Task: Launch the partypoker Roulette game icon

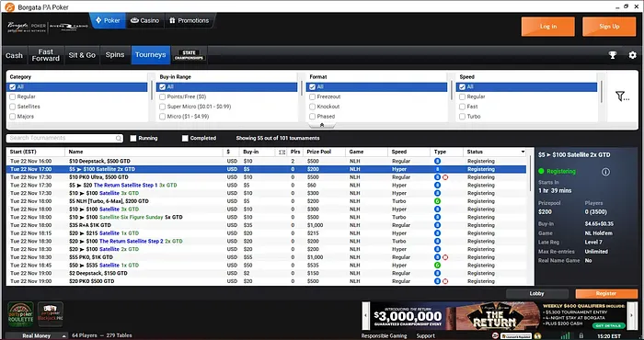Action: point(20,314)
